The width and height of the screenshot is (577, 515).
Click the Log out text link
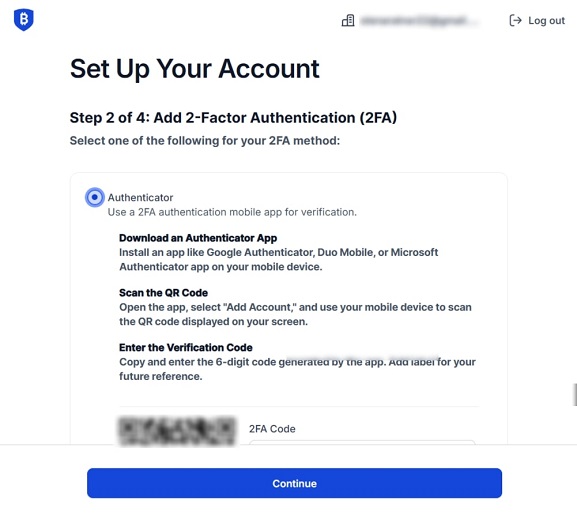[546, 21]
